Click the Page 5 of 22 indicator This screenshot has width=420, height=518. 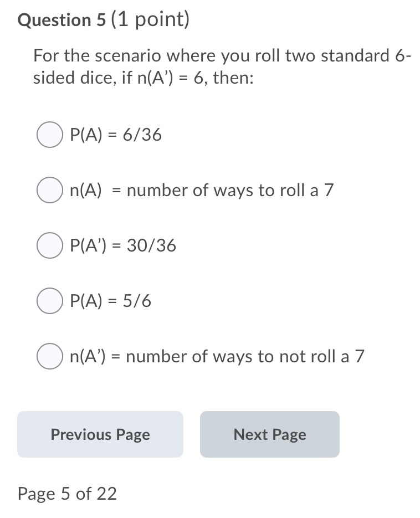pos(66,493)
